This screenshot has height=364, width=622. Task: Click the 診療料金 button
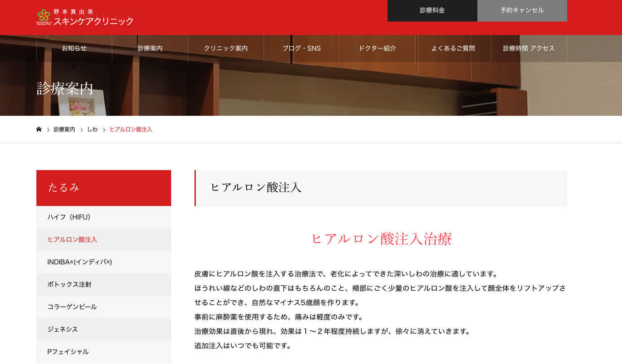(432, 10)
